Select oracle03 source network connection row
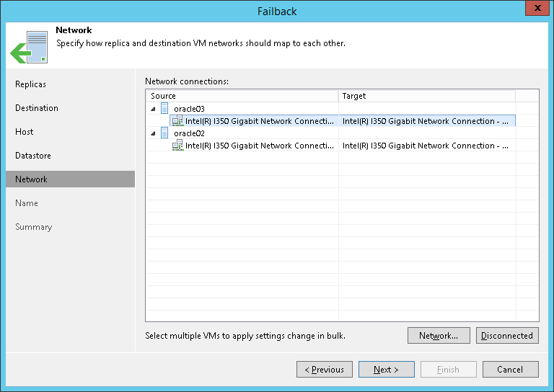The height and width of the screenshot is (392, 554). 254,121
